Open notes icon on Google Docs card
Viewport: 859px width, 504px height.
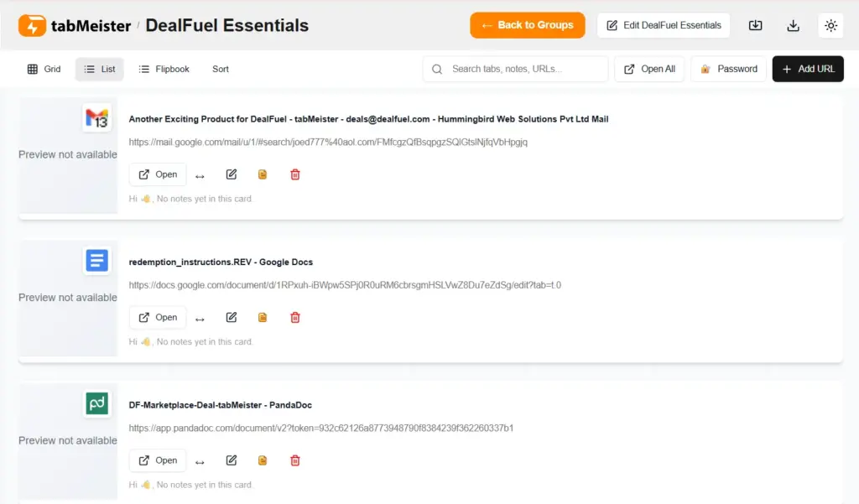point(263,317)
